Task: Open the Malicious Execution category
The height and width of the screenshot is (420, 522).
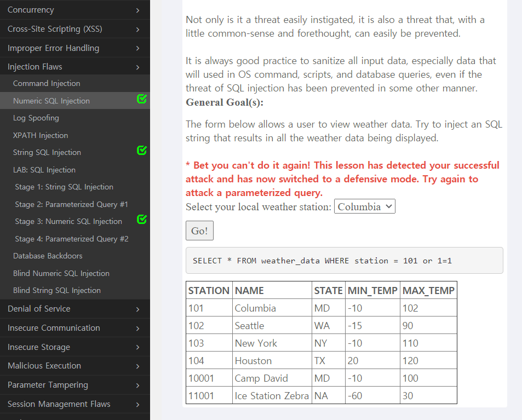Action: coord(75,366)
